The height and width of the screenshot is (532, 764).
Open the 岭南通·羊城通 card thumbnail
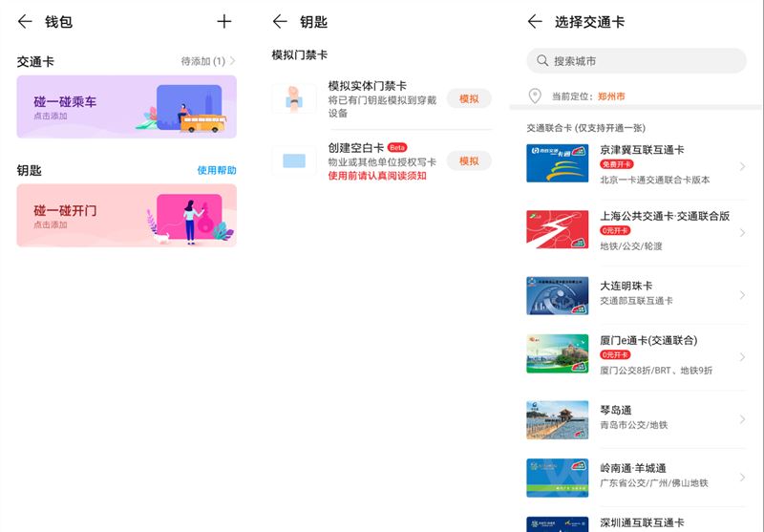(558, 478)
